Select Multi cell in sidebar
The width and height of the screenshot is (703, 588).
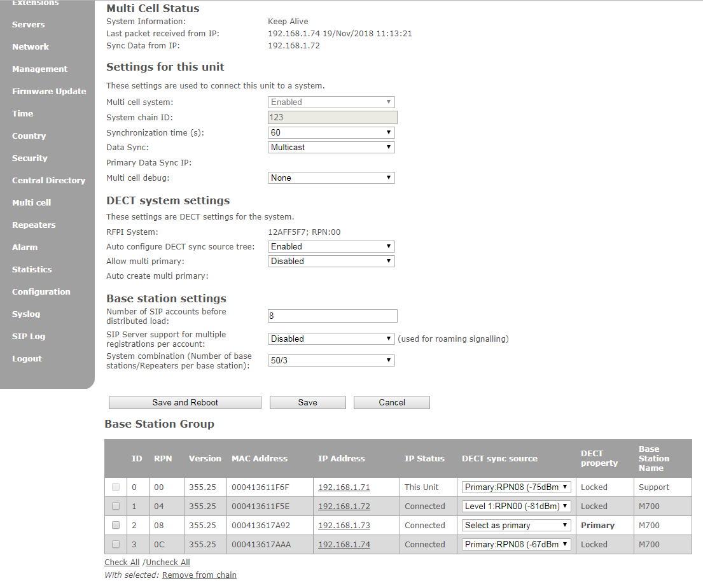(31, 203)
